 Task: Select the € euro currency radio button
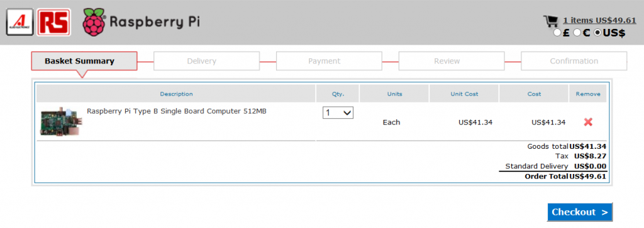(x=577, y=33)
